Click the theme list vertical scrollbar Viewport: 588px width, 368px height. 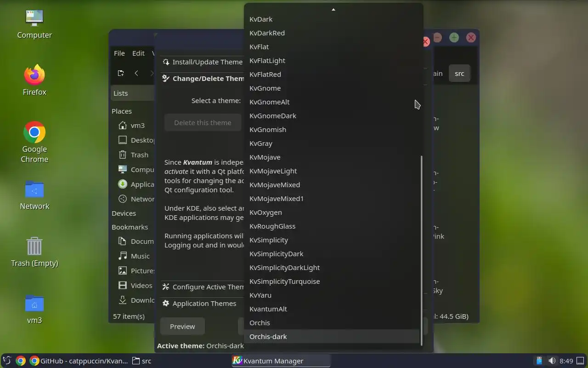421,250
